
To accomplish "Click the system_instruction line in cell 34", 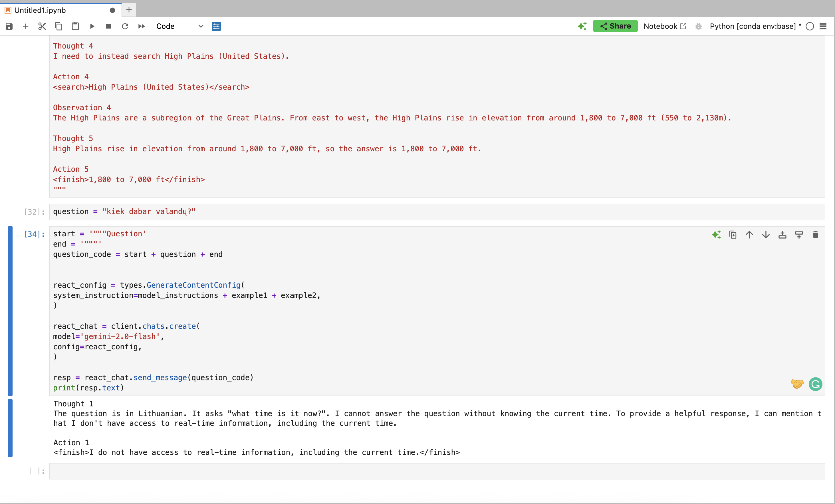I will pos(187,295).
